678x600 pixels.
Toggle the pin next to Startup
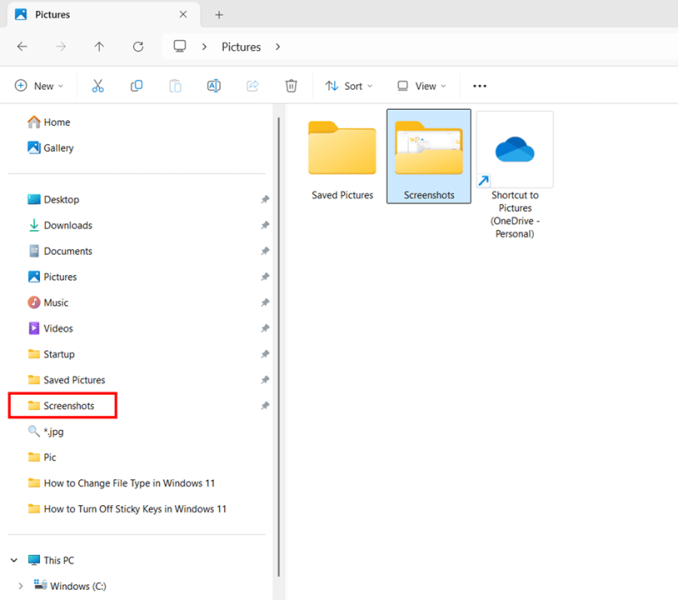(x=265, y=354)
